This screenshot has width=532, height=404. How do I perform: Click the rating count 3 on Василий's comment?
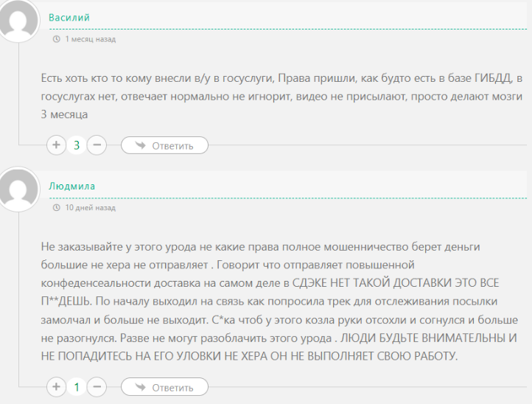click(x=77, y=145)
